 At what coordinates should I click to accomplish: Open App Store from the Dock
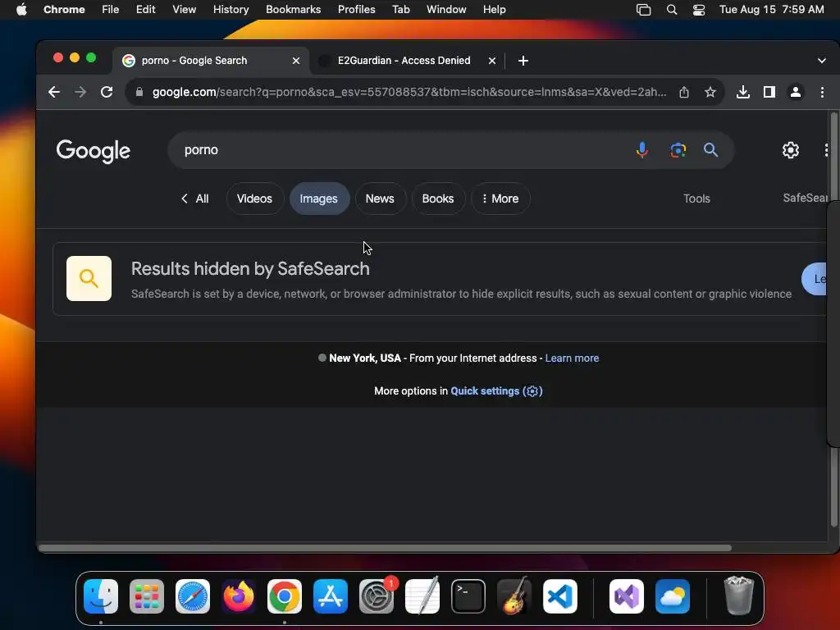[331, 596]
